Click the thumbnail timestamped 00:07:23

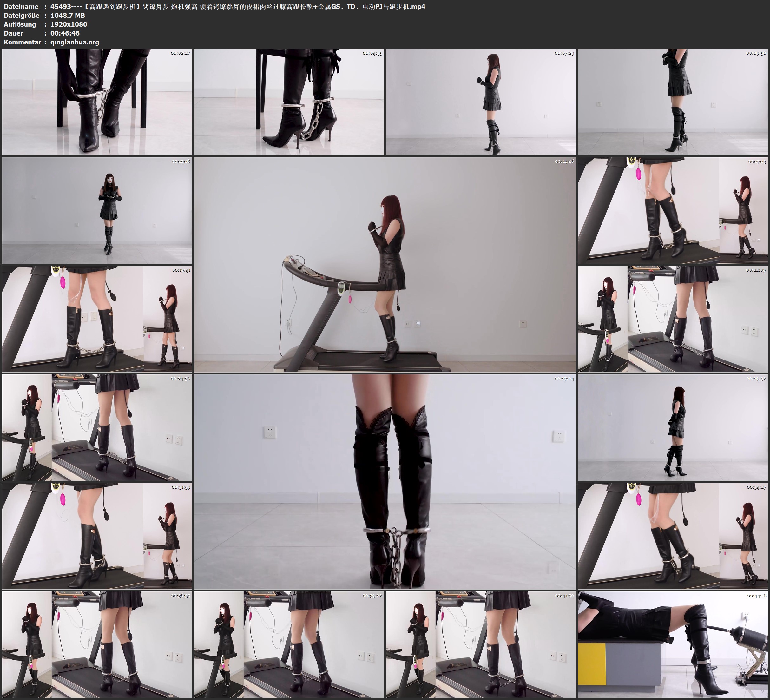click(480, 102)
